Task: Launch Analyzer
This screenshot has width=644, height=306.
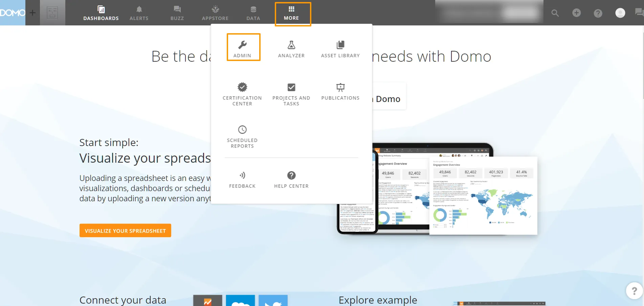Action: 291,49
